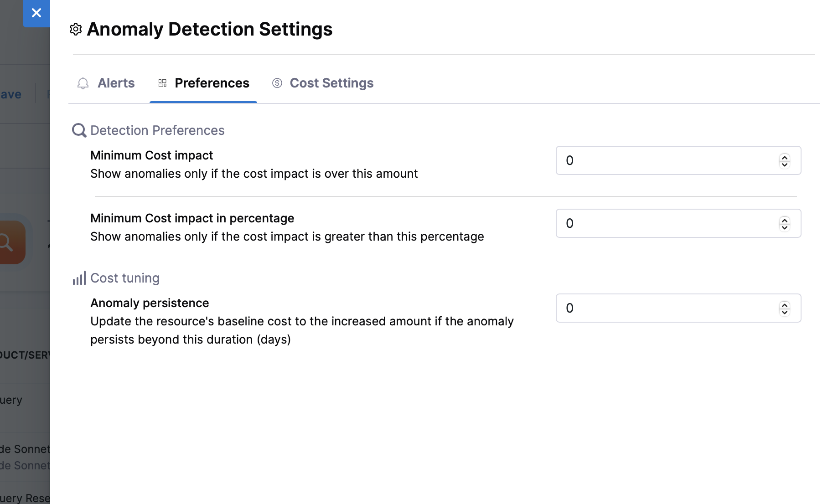This screenshot has width=838, height=504.
Task: Open the Cost Settings tab
Action: (x=331, y=83)
